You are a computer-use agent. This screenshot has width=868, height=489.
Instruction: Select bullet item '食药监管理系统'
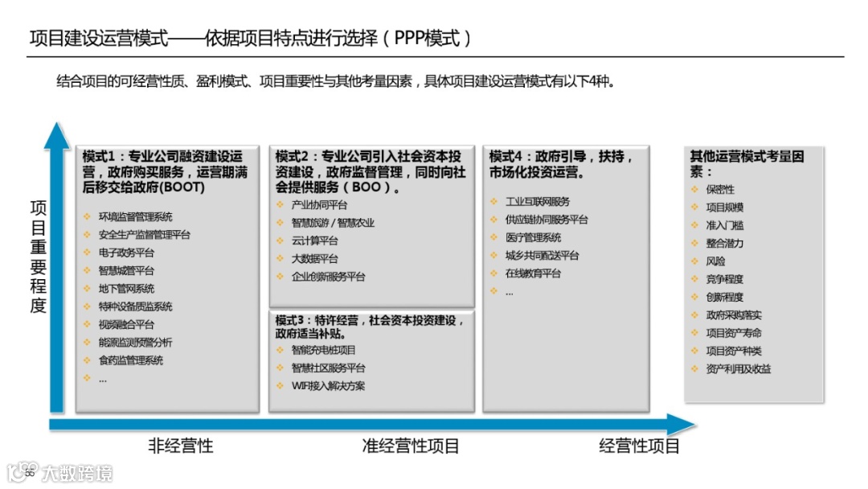pyautogui.click(x=131, y=360)
